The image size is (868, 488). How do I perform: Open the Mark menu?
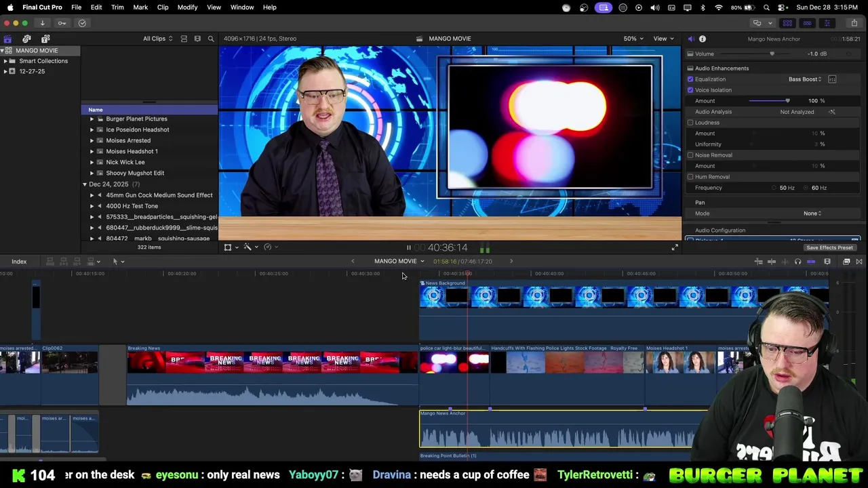tap(140, 7)
